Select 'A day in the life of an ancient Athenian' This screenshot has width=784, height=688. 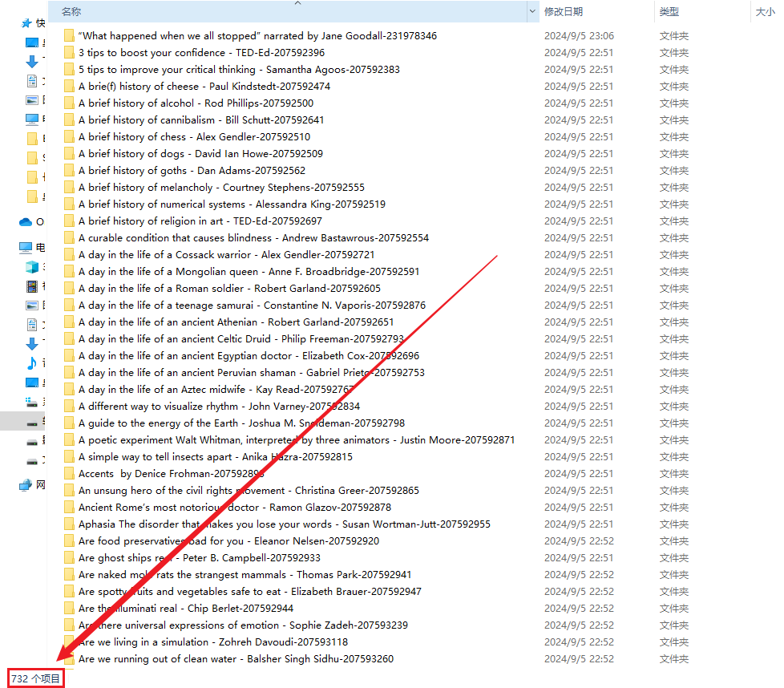point(236,322)
